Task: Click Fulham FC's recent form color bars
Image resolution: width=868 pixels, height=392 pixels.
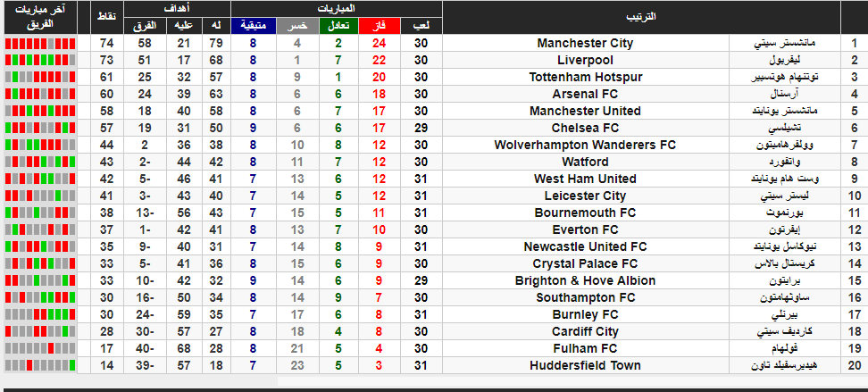Action: click(x=40, y=349)
